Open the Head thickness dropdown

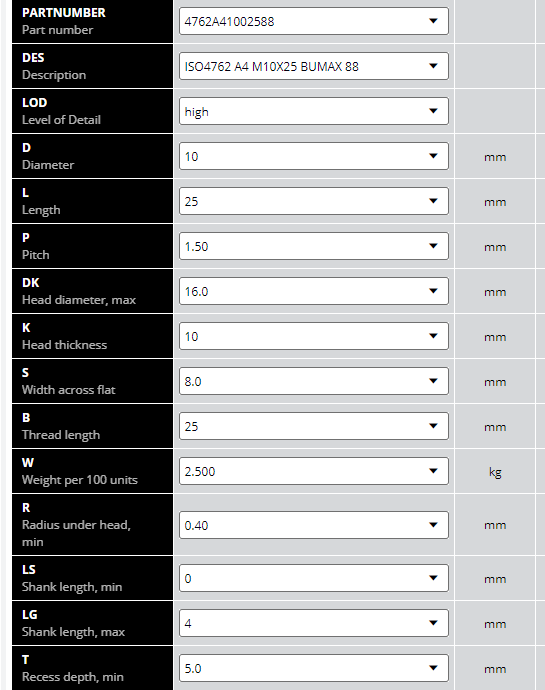click(x=313, y=336)
